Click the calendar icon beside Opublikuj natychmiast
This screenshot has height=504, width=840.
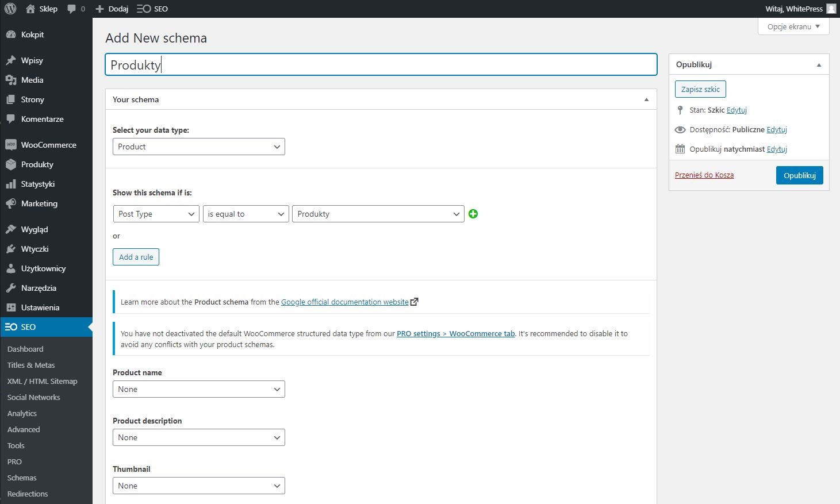[x=680, y=149]
